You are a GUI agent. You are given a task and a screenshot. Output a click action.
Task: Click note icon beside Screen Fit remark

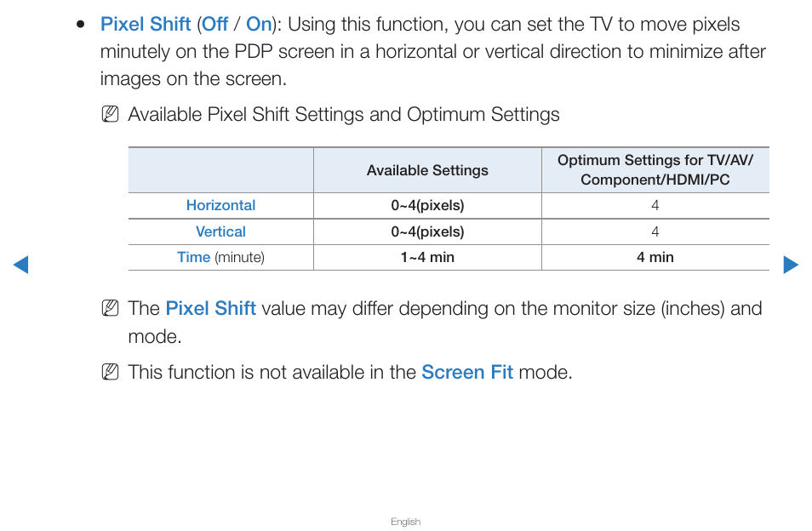point(111,372)
